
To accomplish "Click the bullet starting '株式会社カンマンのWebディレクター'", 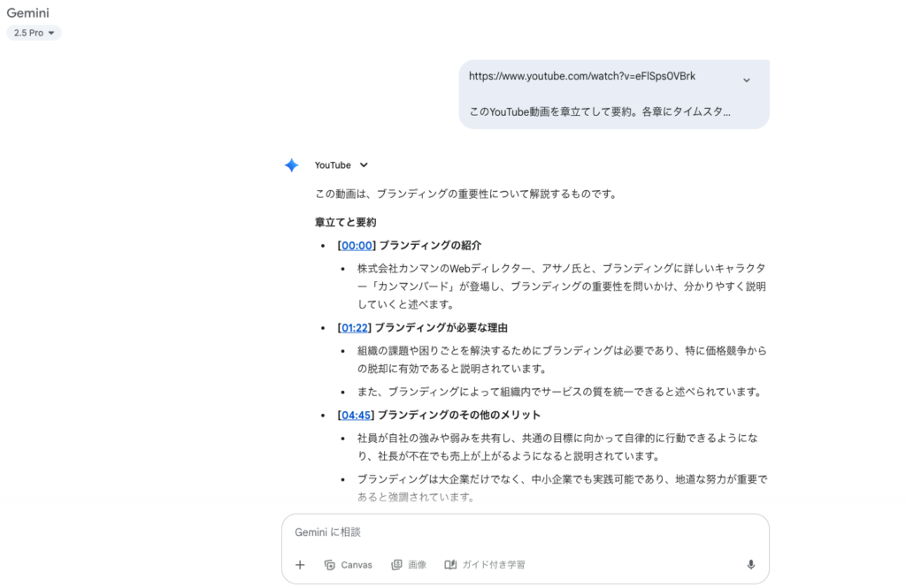I will pos(562,286).
